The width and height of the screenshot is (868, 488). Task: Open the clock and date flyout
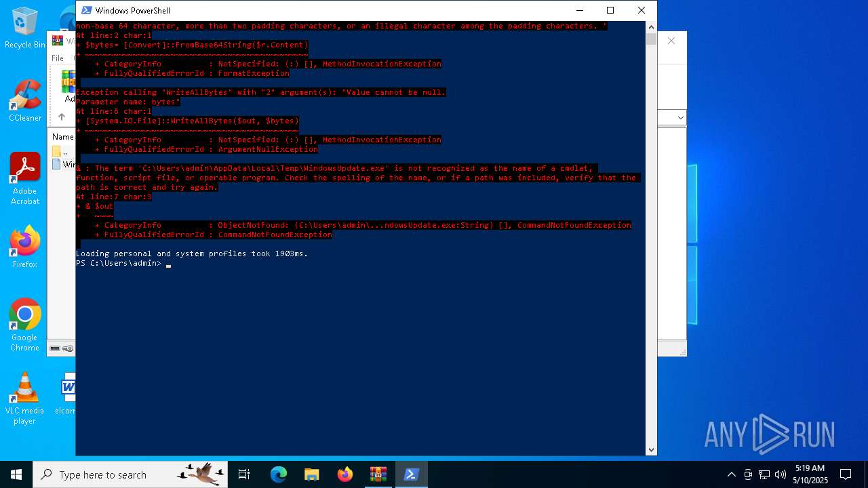pos(810,474)
